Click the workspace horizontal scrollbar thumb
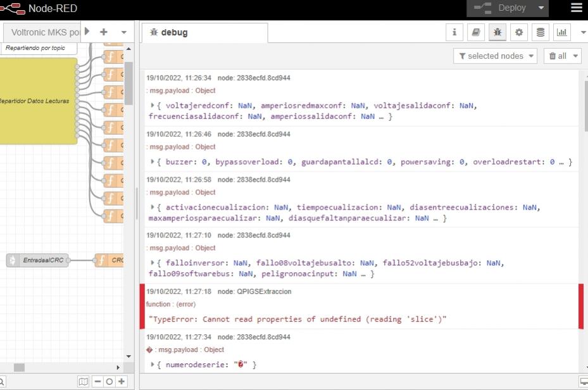 [x=19, y=367]
